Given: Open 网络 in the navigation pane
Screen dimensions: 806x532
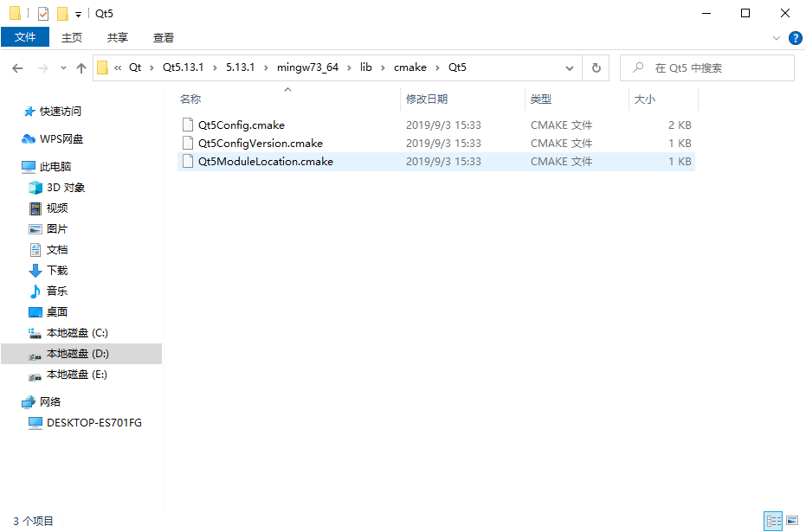Looking at the screenshot, I should [42, 402].
